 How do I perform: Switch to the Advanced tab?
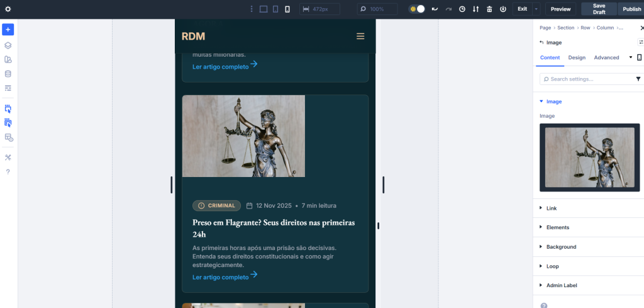coord(606,57)
